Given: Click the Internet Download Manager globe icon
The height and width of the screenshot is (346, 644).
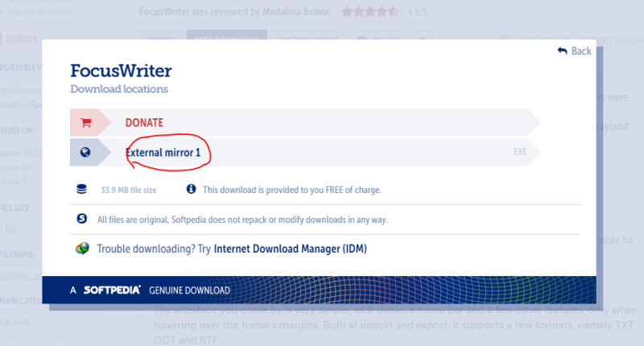Looking at the screenshot, I should coord(82,249).
